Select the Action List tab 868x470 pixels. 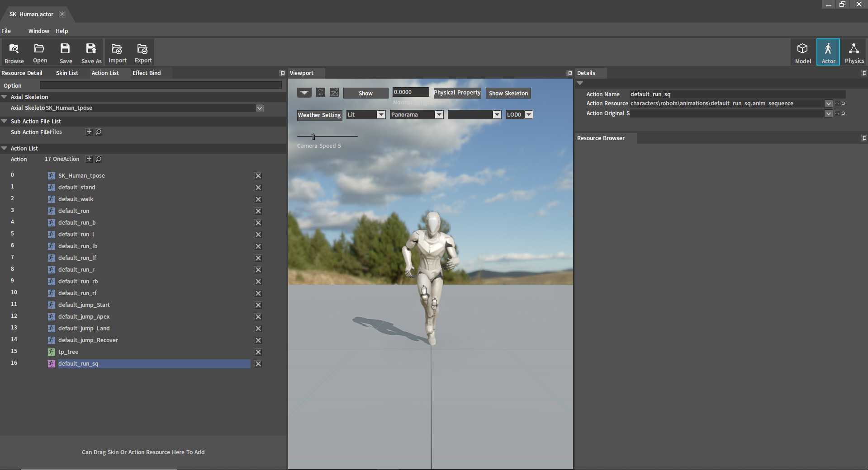click(x=105, y=73)
